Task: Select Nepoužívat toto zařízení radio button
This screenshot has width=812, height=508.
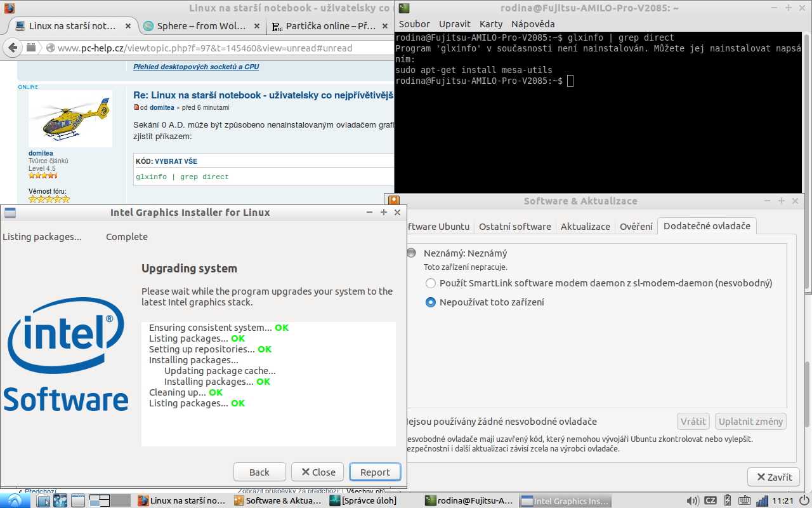Action: pos(431,302)
